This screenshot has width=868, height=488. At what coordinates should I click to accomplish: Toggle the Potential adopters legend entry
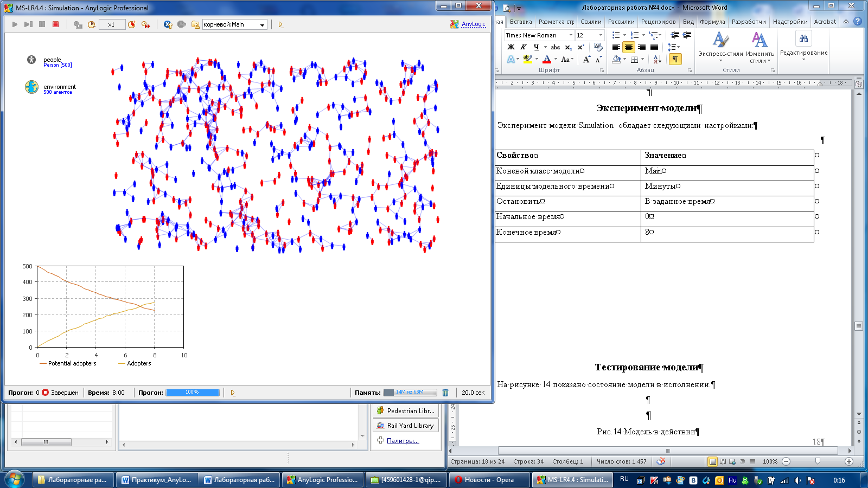pyautogui.click(x=68, y=363)
